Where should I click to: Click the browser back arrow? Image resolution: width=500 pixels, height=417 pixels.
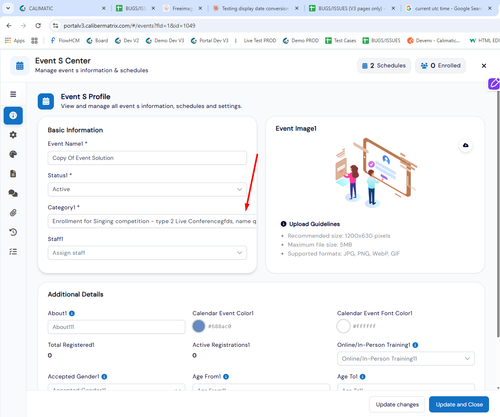[9, 26]
